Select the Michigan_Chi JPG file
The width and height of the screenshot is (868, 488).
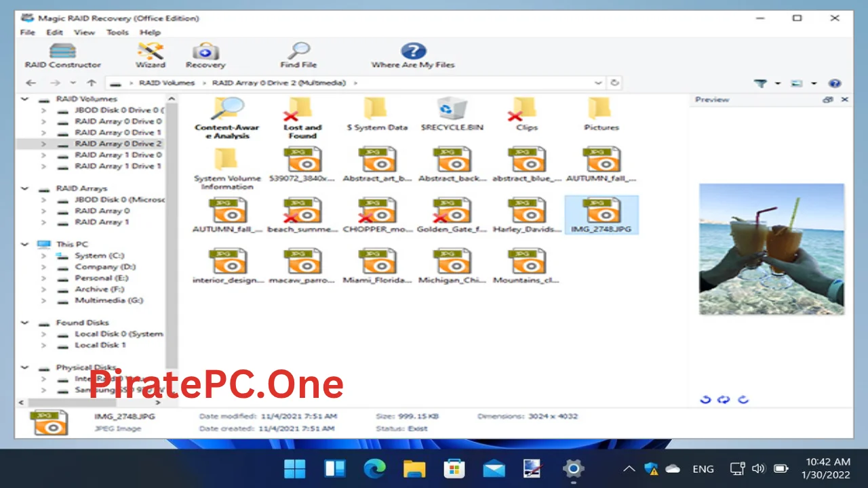(x=452, y=266)
